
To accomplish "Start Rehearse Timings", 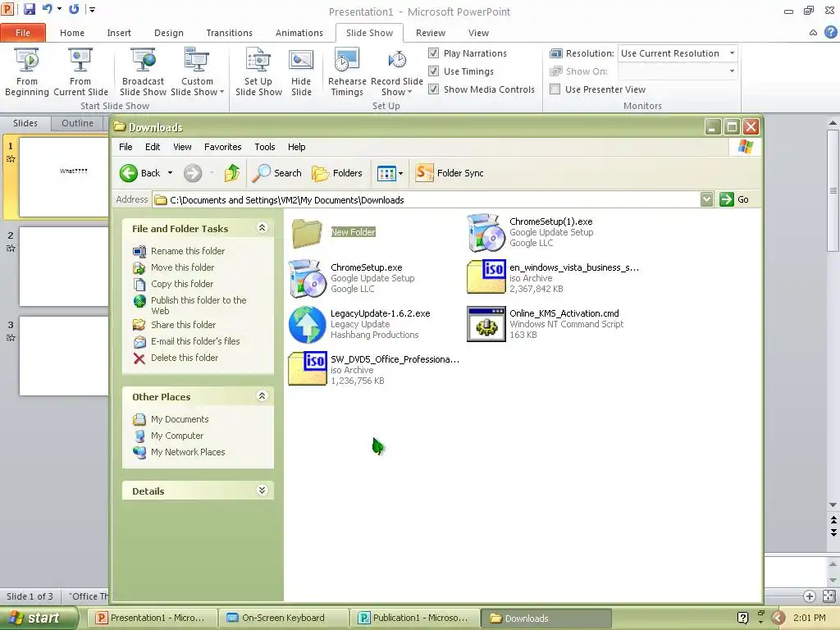I will point(347,72).
